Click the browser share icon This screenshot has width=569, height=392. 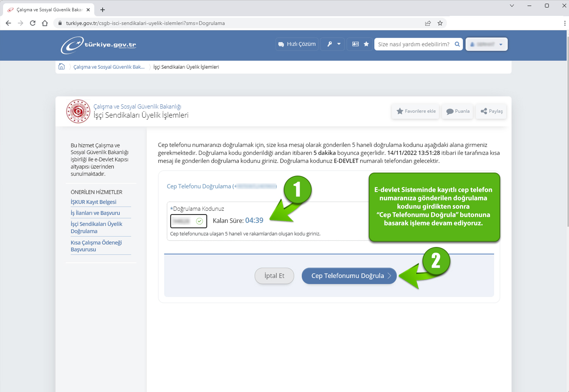pos(428,23)
